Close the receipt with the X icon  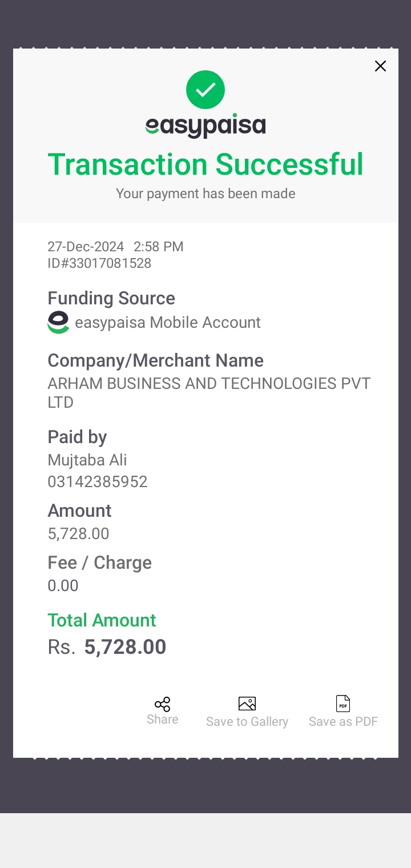(380, 66)
